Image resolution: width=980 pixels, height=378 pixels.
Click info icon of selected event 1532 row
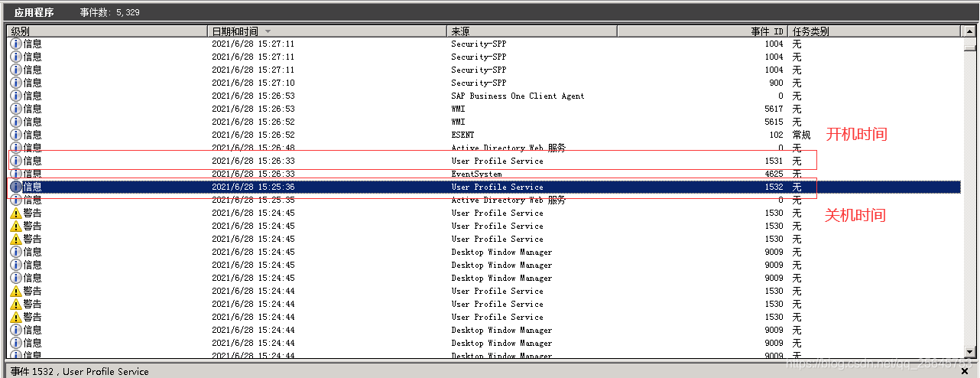(x=16, y=187)
